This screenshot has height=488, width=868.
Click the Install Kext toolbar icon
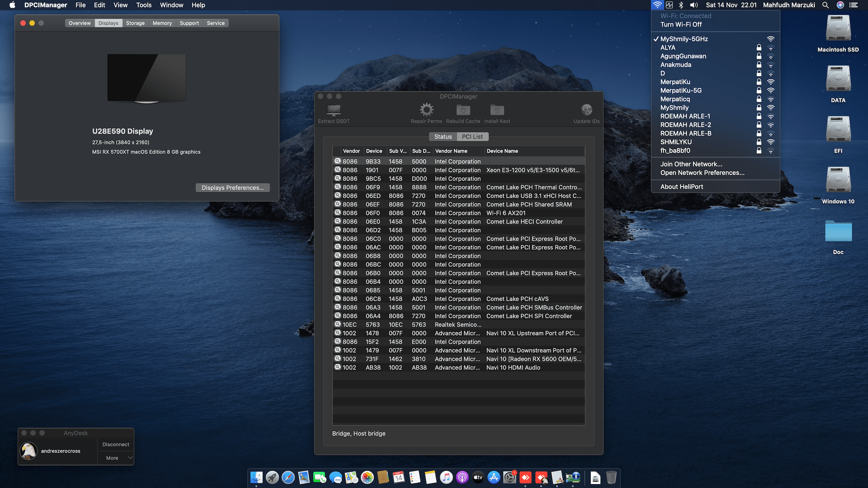497,110
